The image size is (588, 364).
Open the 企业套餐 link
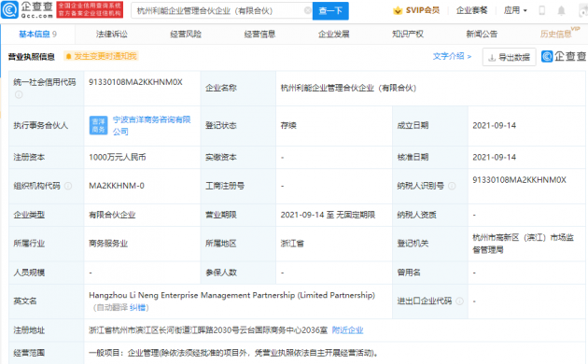click(471, 10)
